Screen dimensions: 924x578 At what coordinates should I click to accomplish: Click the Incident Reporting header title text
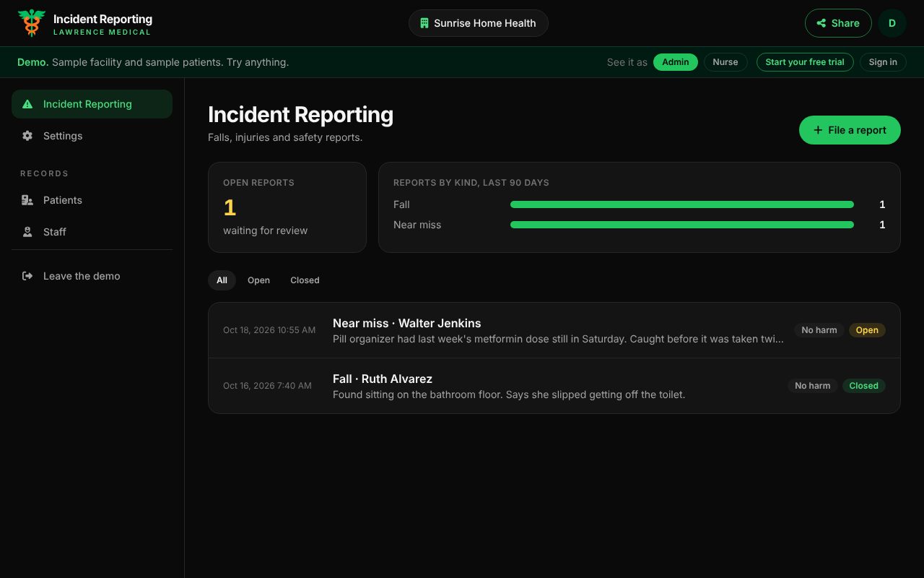click(x=103, y=19)
